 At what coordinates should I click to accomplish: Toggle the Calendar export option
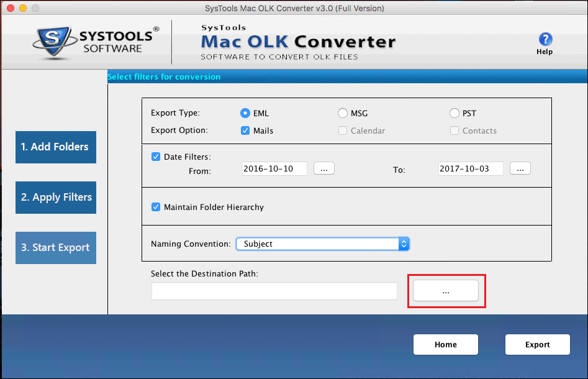pos(342,130)
